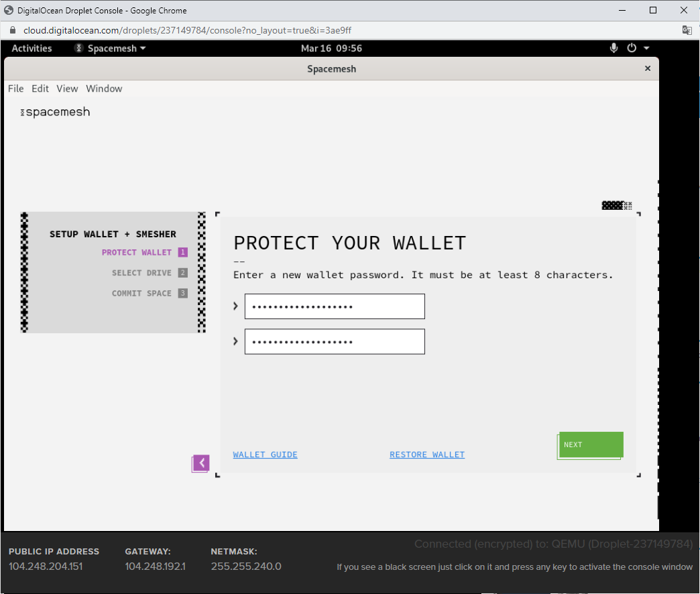
Task: Click the Chrome address bar URL
Action: click(188, 30)
